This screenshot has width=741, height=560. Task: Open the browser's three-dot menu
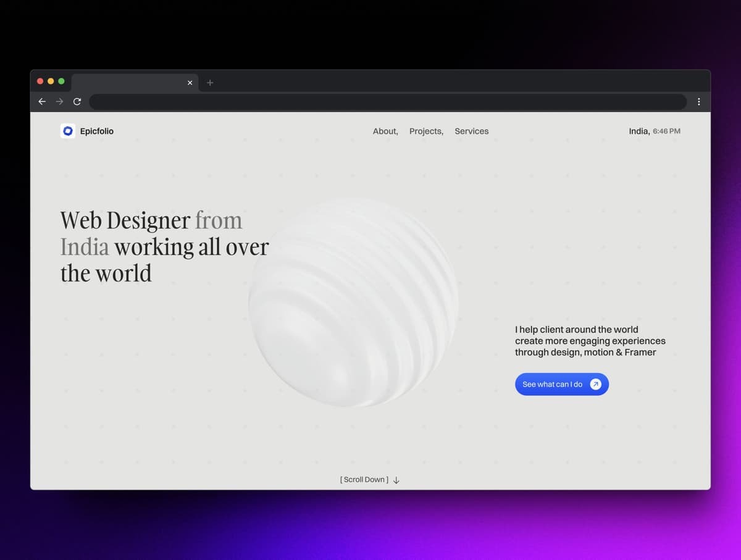(x=699, y=101)
